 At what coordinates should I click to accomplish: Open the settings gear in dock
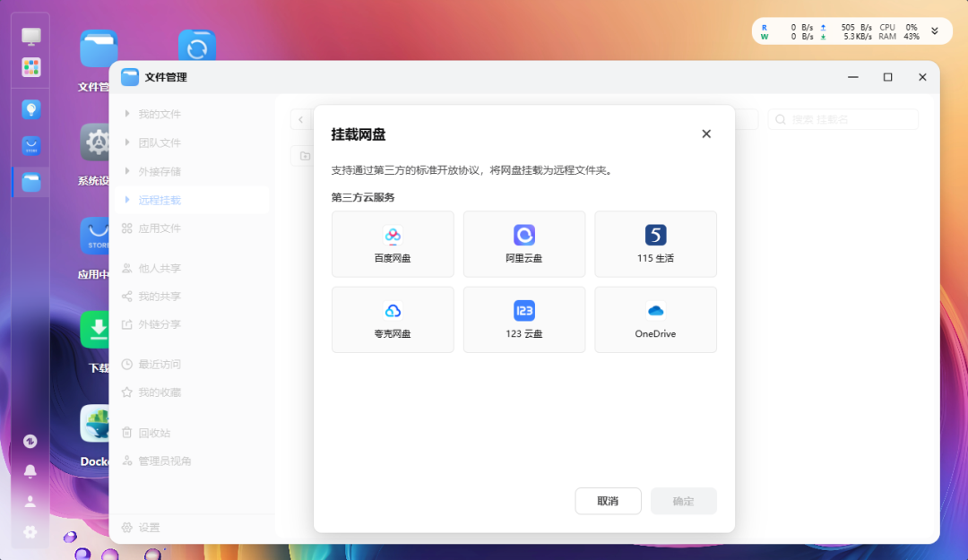click(30, 531)
